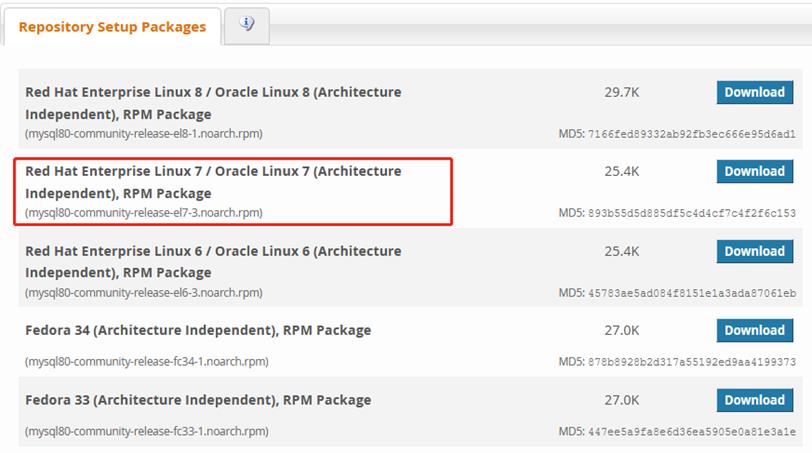Click the MD5 hash starting with 447ee5a9
812x453 pixels.
click(x=691, y=432)
